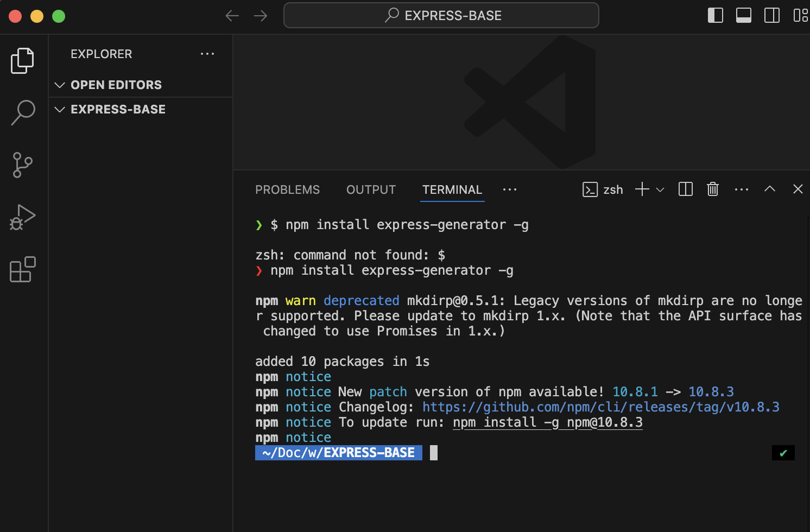Toggle the primary side bar layout icon
Screen dimensions: 810x532
coord(716,15)
